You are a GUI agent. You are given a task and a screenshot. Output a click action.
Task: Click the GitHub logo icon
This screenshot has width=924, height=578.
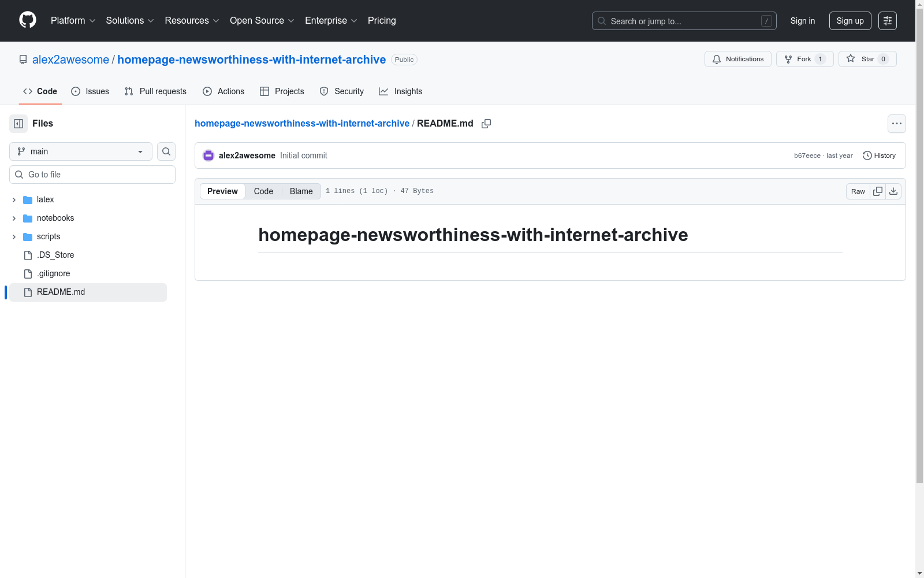[x=28, y=20]
